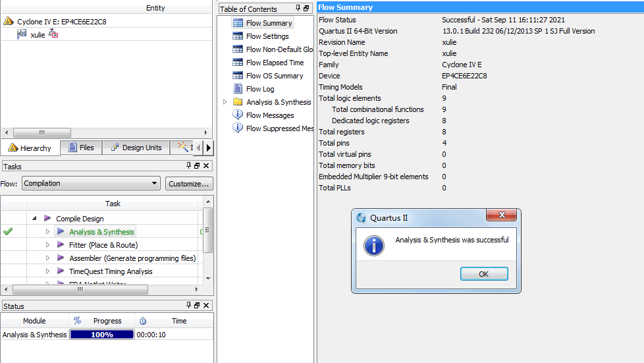This screenshot has height=363, width=644.
Task: Click play icon for Assembler task
Action: click(61, 258)
